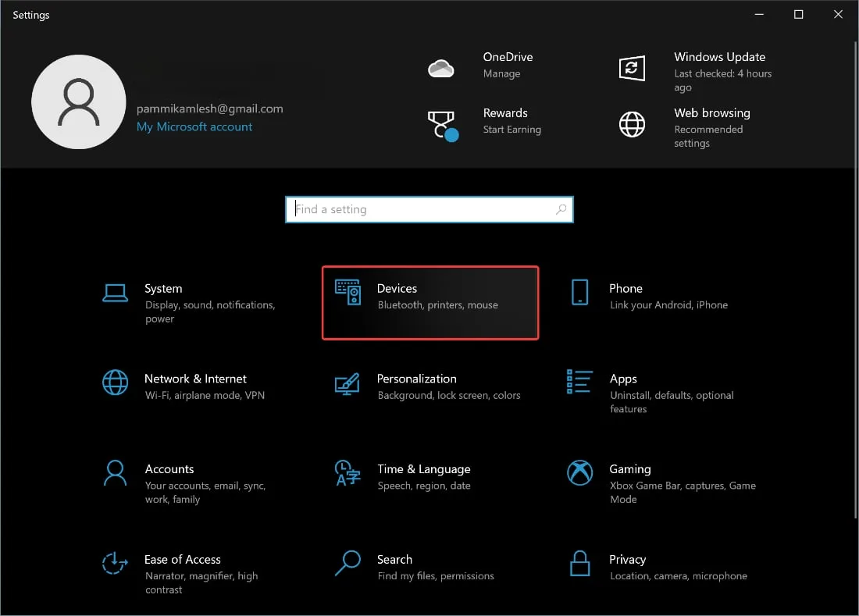Click the vertical scrollbar thumb
859x616 pixels.
856,280
